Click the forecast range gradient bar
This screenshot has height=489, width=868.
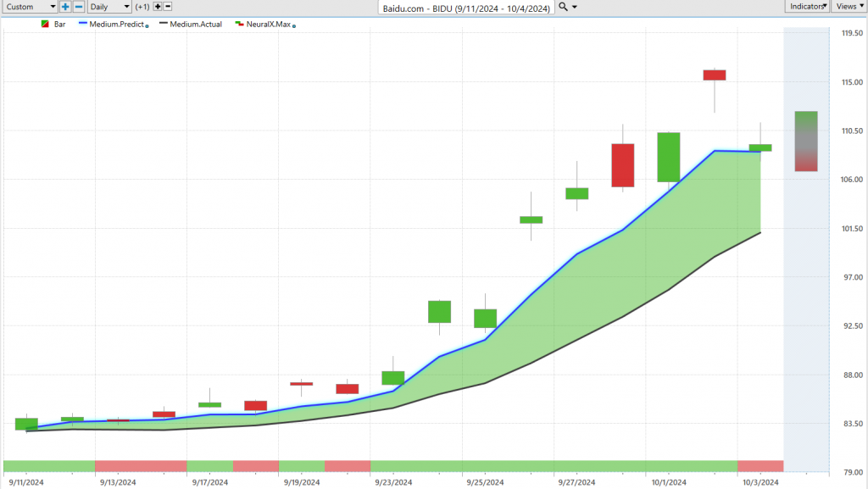(806, 141)
